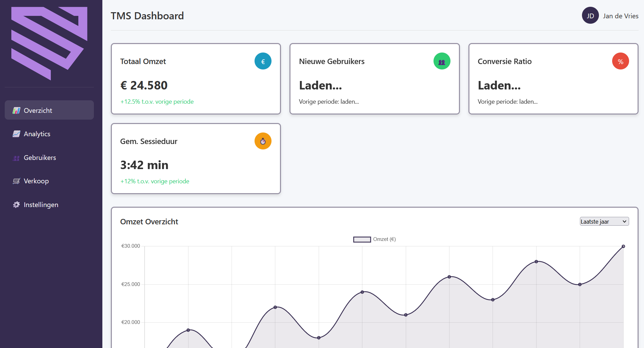Screen dimensions: 644x348
Task: Click the gear icon beside Instellingen
Action: (x=16, y=205)
